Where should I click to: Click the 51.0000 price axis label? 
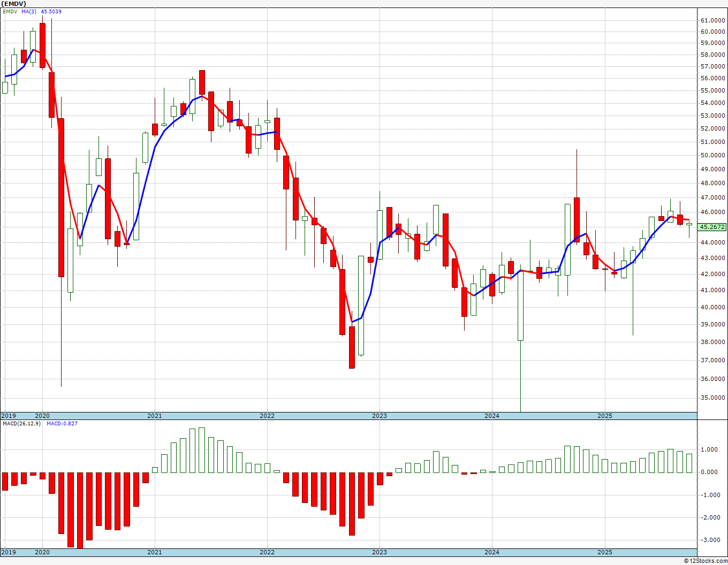(713, 142)
